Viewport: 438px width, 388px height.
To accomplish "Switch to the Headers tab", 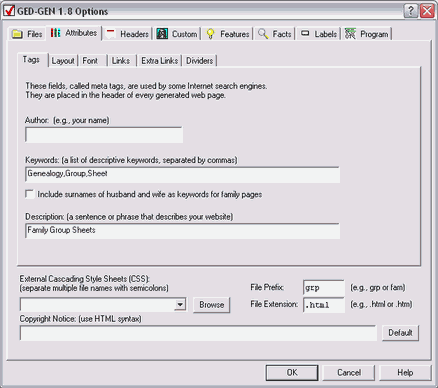I will [127, 34].
